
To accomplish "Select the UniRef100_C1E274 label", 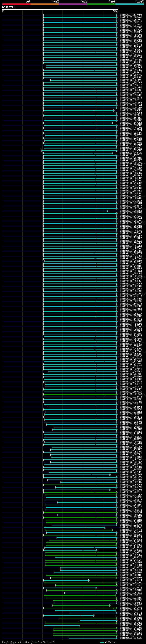I will [131, 130].
